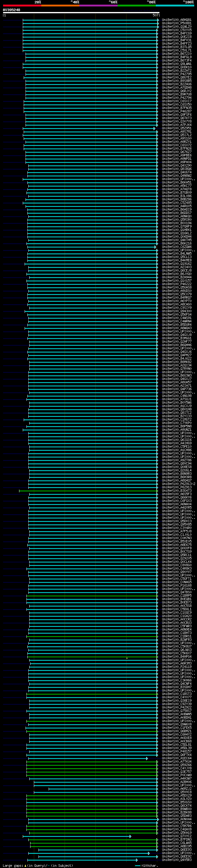Viewport: 197px width, 868px height.
Task: Click the short cyan bar for UniRef100_A1EC64
Action: [88, 758]
